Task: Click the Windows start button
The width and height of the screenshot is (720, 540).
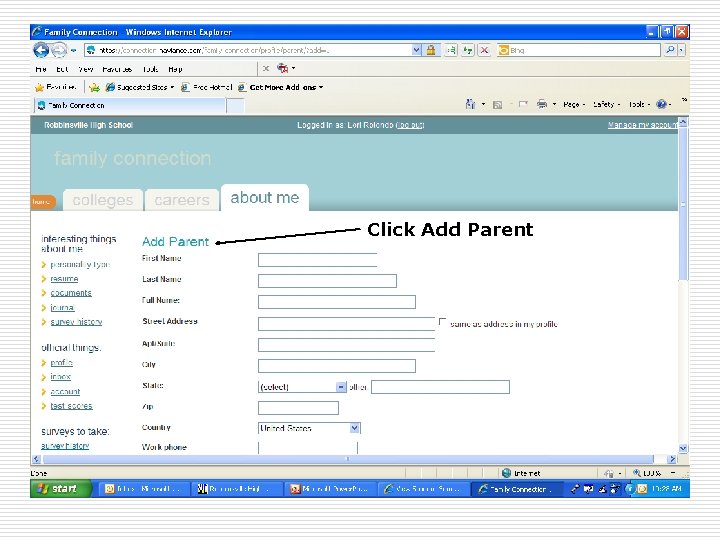Action: tap(61, 489)
